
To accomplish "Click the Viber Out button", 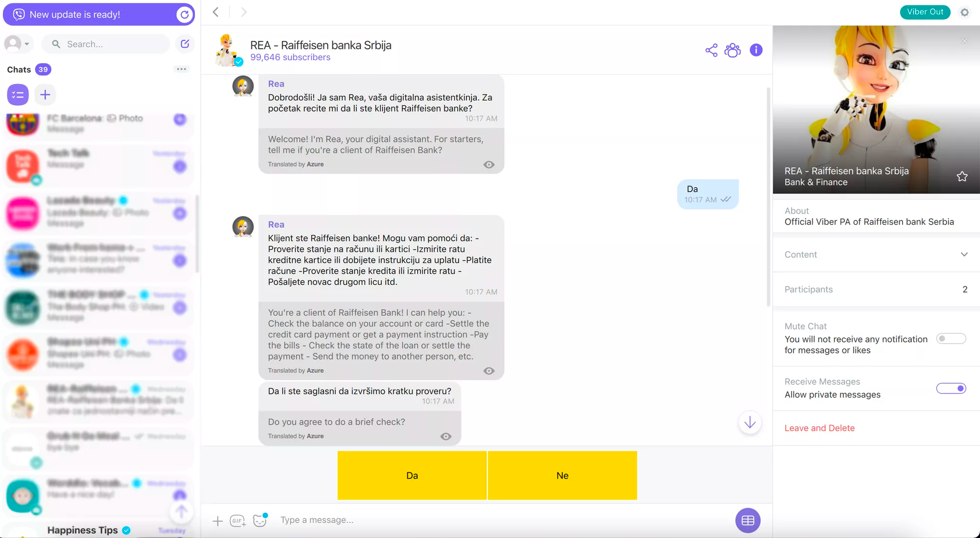I will pos(926,12).
